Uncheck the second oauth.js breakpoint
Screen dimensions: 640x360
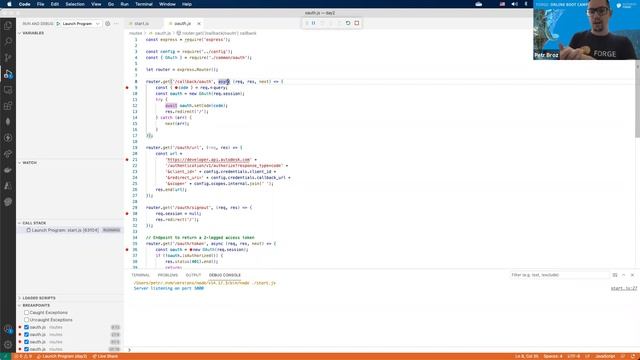pos(27,335)
